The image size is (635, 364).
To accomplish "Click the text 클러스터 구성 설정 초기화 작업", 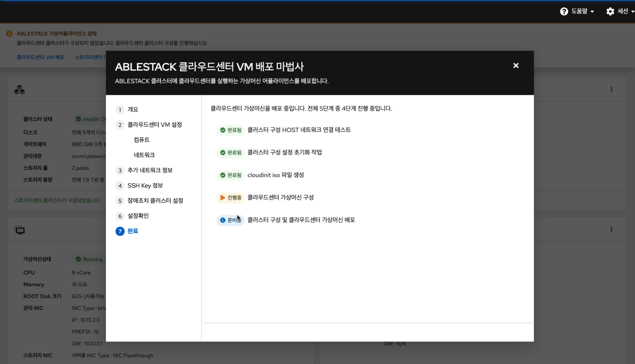I will pos(285,152).
